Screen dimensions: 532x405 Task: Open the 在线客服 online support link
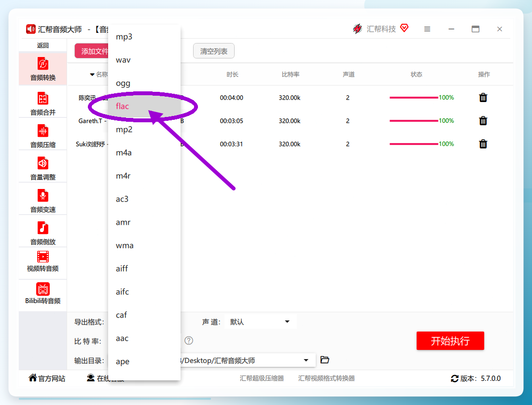[106, 378]
